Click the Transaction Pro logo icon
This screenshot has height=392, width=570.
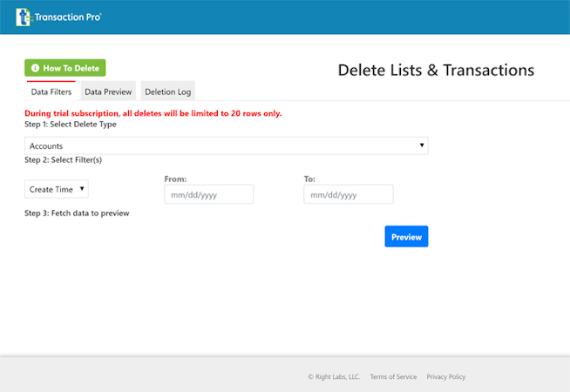click(x=24, y=17)
